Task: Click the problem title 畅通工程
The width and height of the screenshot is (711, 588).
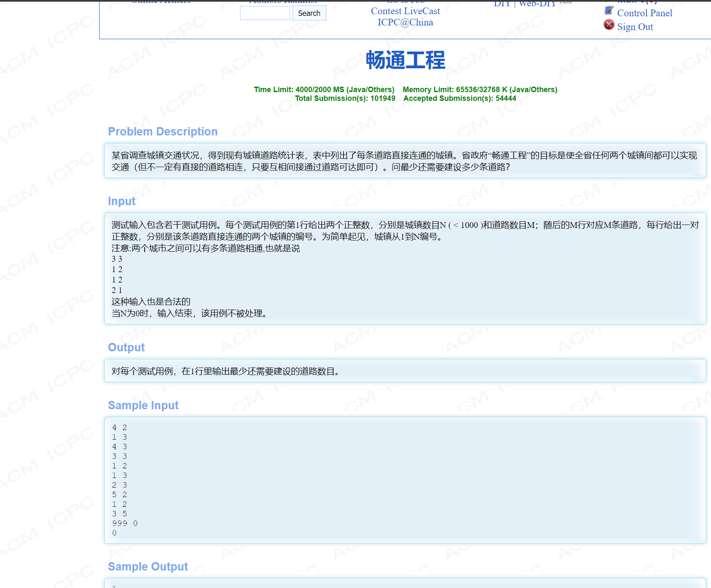Action: 406,60
